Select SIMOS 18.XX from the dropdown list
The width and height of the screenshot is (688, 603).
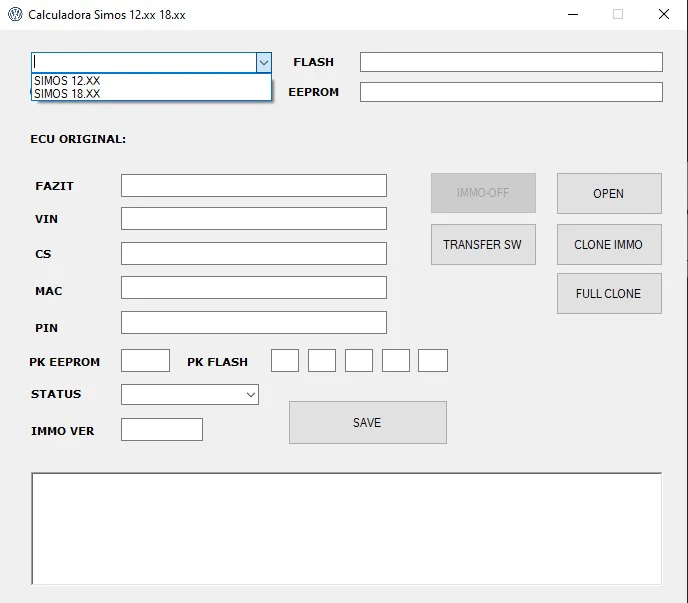point(151,93)
